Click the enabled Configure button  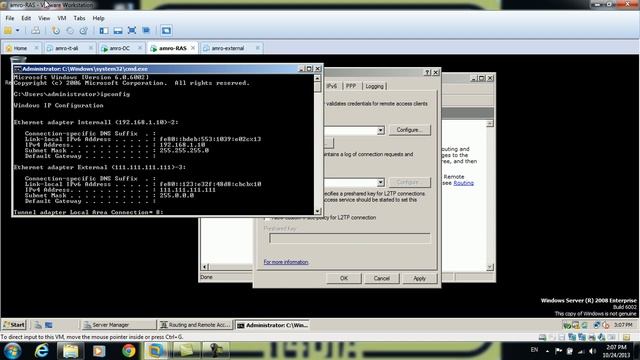(409, 130)
